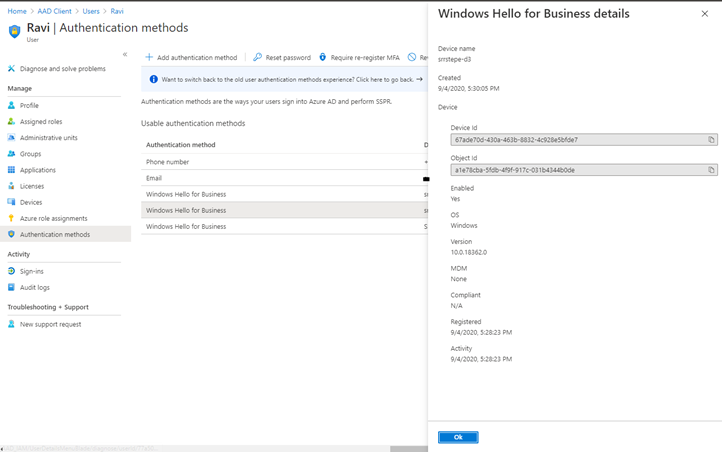722x452 pixels.
Task: Click Reset password
Action: point(282,57)
